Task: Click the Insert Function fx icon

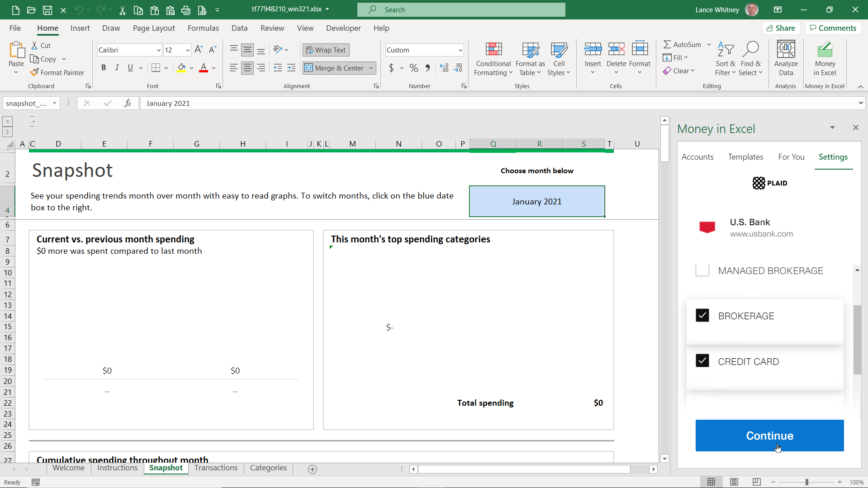Action: 128,103
